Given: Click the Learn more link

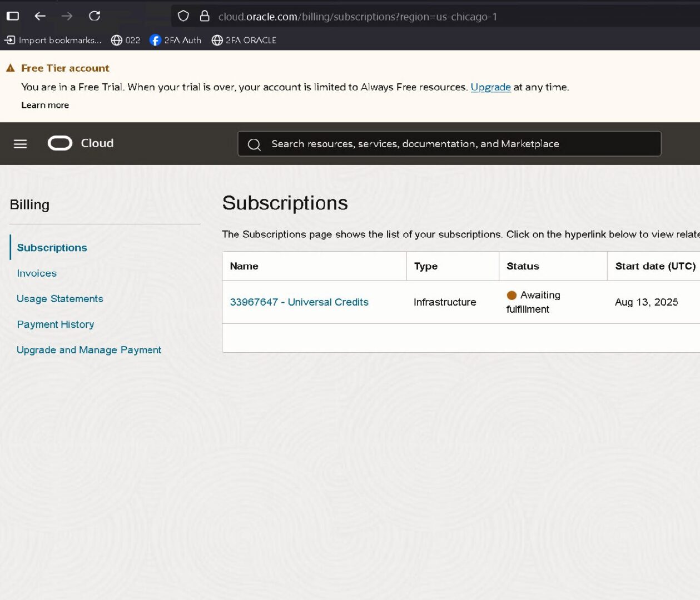Looking at the screenshot, I should 45,105.
